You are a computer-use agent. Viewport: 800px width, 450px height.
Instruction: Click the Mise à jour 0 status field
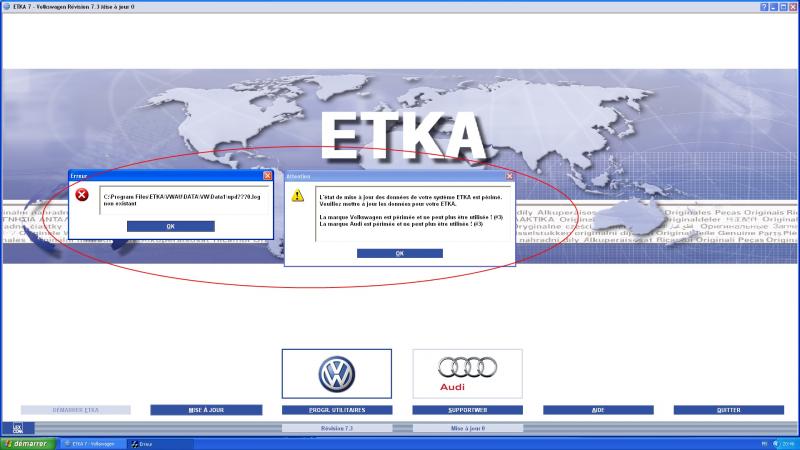point(467,428)
